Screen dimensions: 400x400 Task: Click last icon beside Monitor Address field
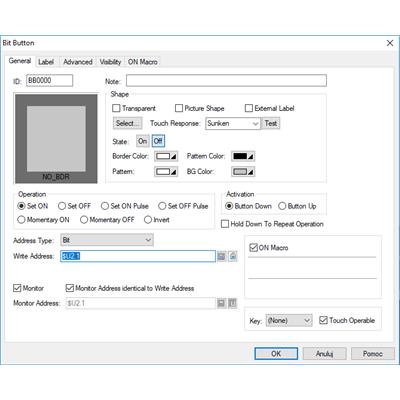point(233,303)
